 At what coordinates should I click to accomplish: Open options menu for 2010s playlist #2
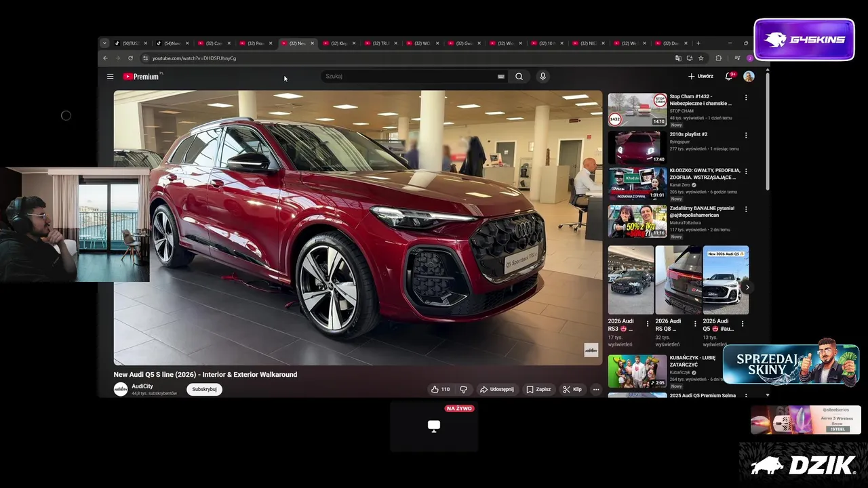tap(746, 136)
